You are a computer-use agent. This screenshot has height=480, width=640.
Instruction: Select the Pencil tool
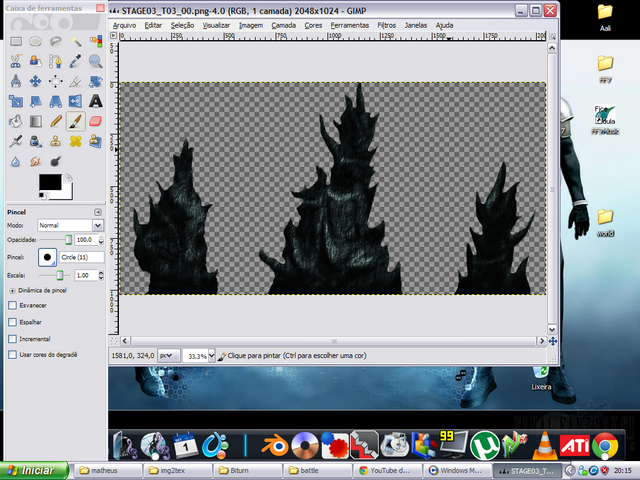tap(56, 121)
